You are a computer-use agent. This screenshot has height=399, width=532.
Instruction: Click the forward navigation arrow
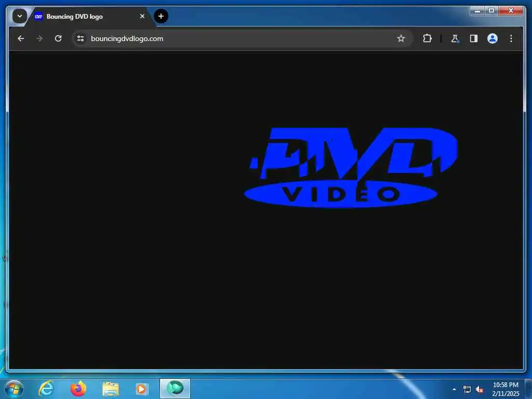(39, 38)
